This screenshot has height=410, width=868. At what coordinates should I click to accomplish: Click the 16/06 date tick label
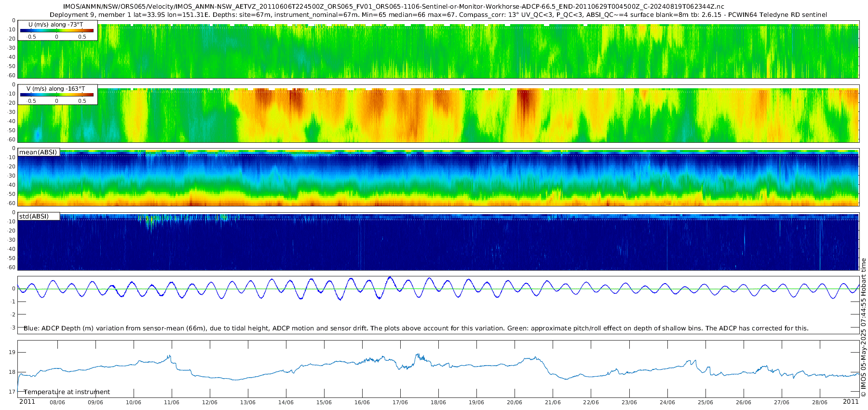(x=362, y=402)
